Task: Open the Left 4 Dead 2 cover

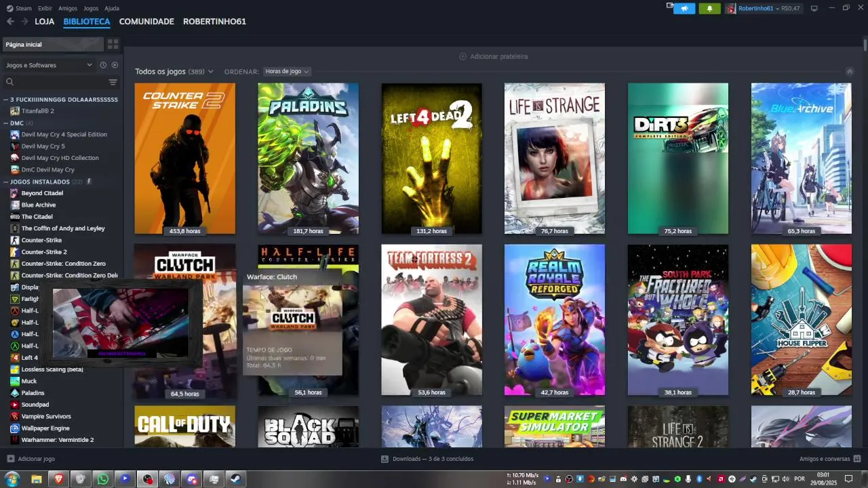Action: click(x=432, y=159)
